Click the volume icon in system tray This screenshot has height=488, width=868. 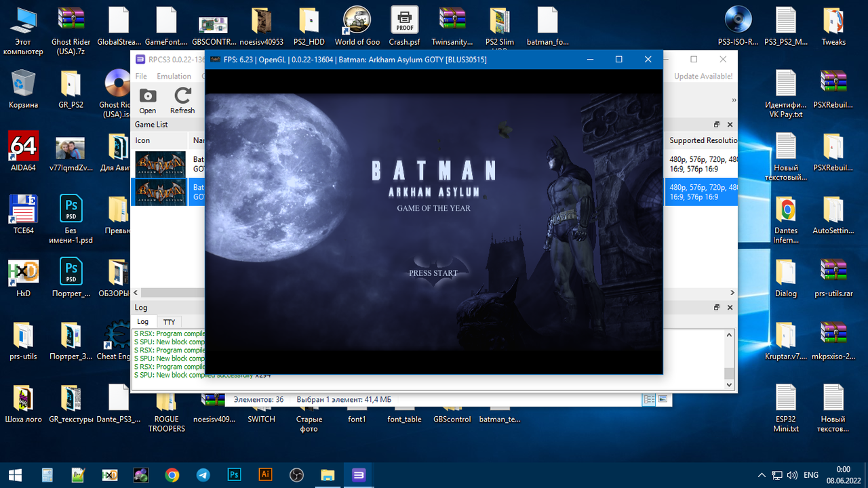click(793, 475)
